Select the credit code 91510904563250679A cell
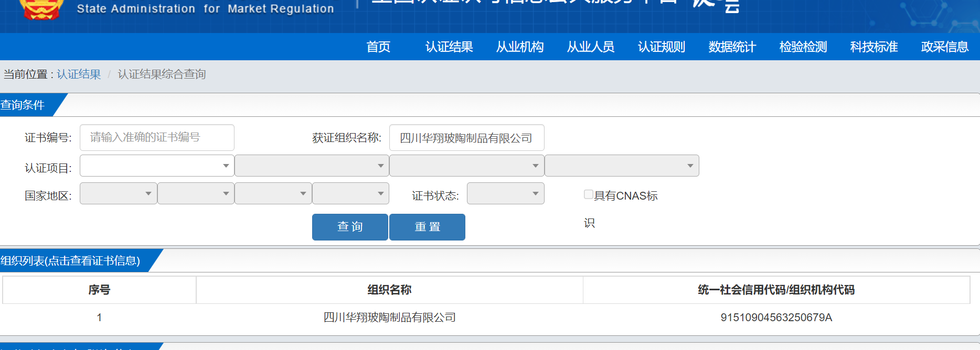Viewport: 980px width, 350px height. 776,318
